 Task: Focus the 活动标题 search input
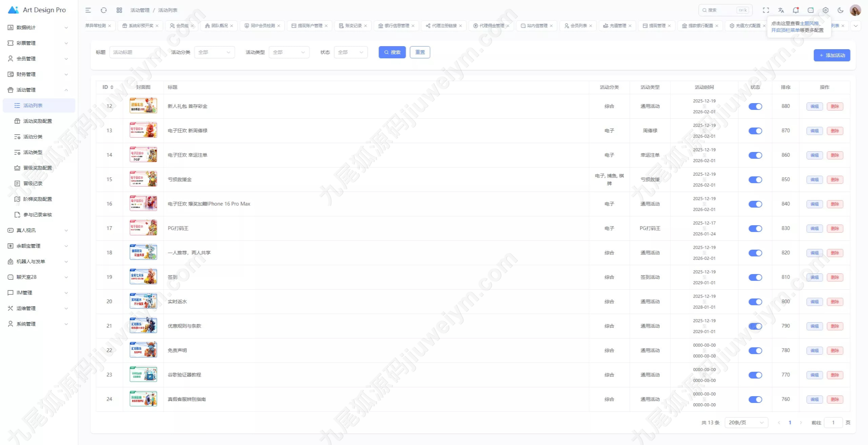coord(135,52)
